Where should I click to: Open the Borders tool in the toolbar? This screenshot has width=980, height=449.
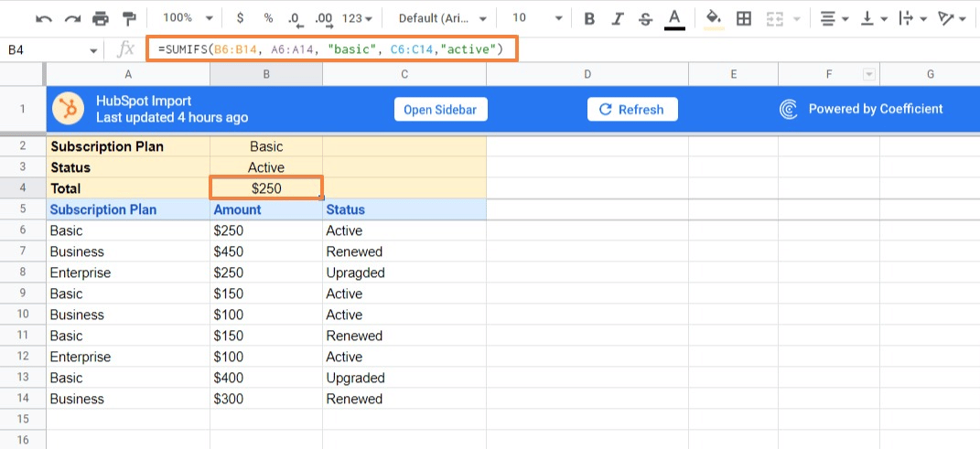click(x=744, y=18)
